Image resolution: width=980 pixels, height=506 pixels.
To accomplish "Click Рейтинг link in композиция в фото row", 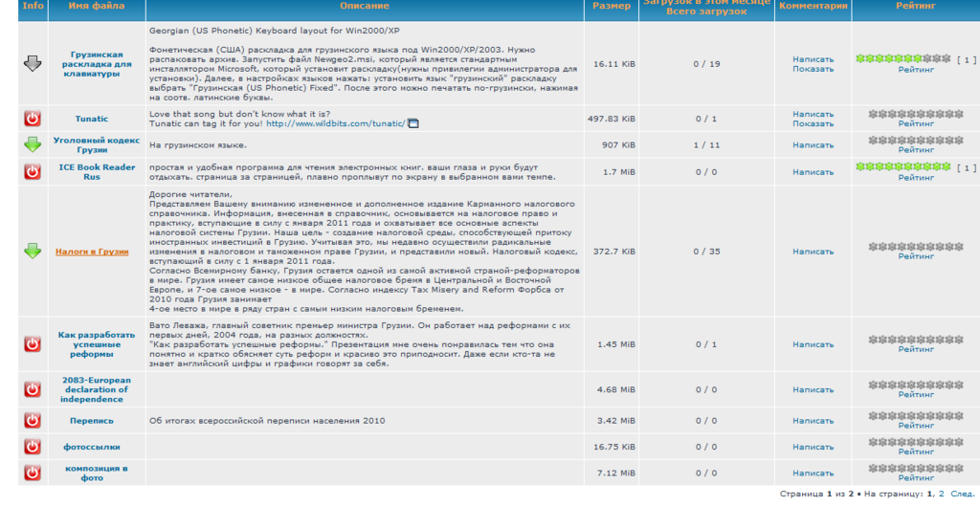I will click(916, 478).
